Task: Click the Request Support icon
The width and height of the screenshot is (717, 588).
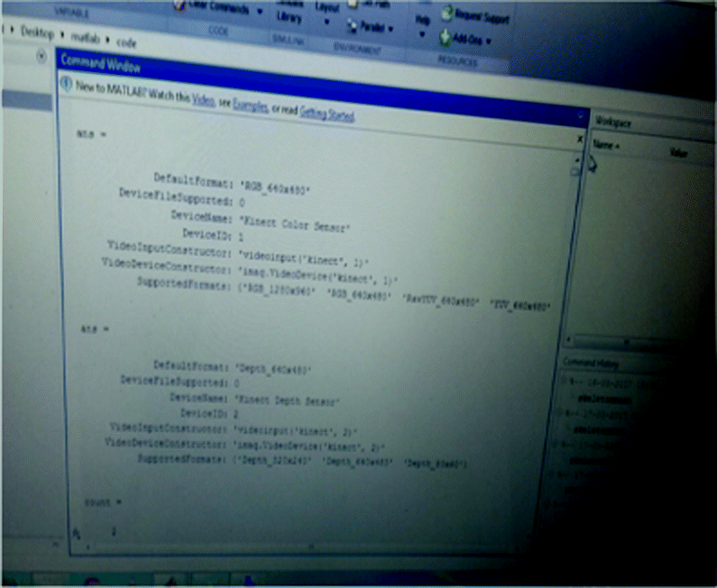Action: point(446,13)
